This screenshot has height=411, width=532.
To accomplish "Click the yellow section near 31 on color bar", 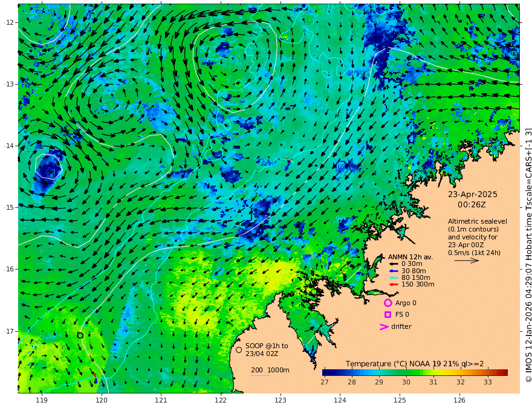I will pyautogui.click(x=433, y=373).
